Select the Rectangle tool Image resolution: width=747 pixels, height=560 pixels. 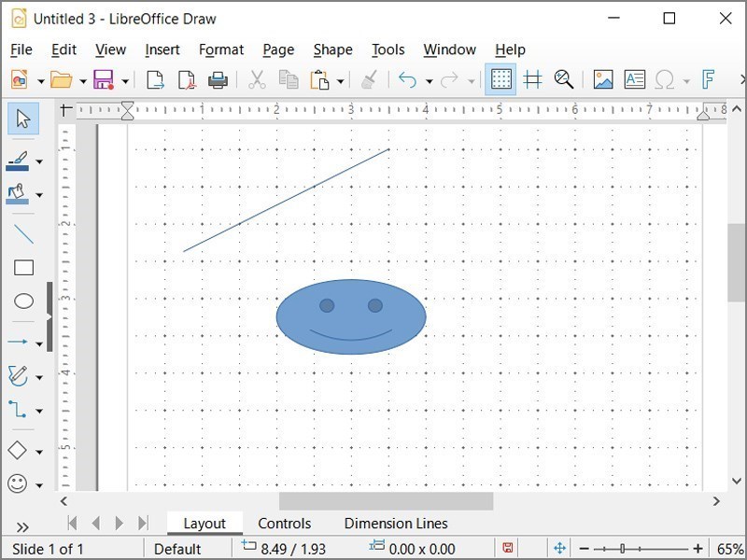23,268
